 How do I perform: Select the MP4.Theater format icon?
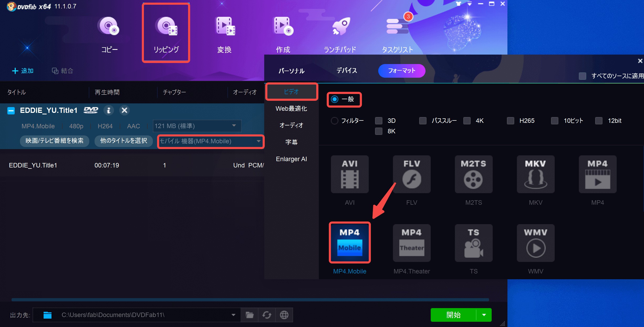pos(412,243)
